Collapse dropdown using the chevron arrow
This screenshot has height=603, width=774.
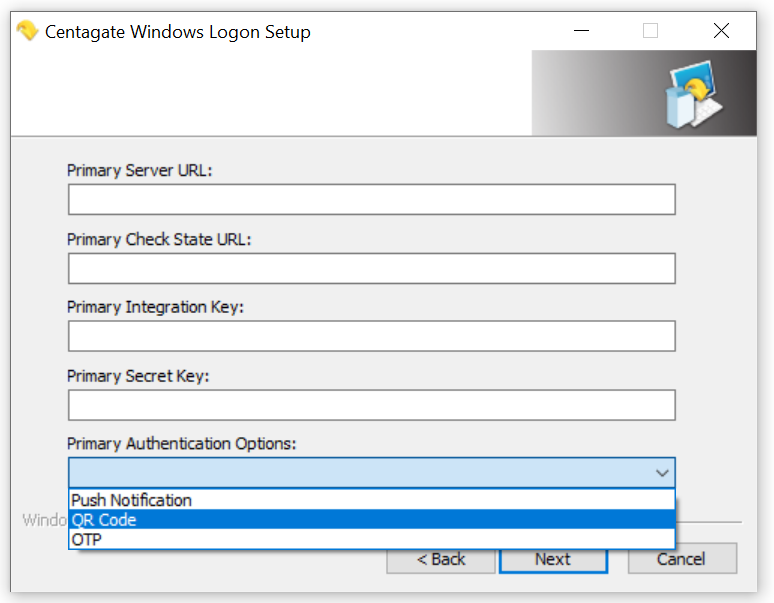[x=662, y=473]
